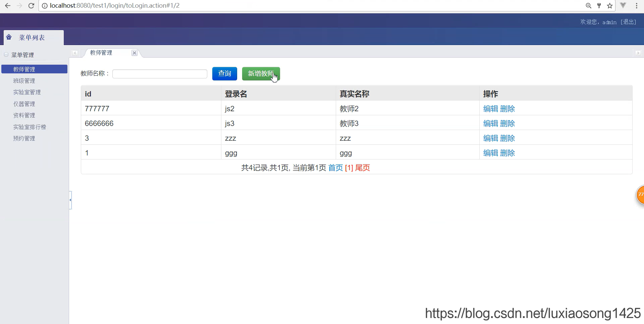The image size is (644, 324).
Task: Edit the js3 teacher row
Action: coord(490,123)
